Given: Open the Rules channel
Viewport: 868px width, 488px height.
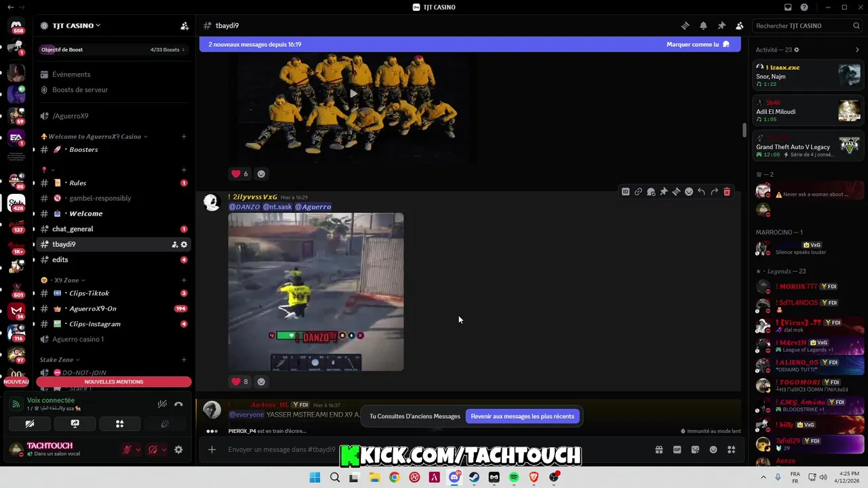Looking at the screenshot, I should [x=113, y=183].
